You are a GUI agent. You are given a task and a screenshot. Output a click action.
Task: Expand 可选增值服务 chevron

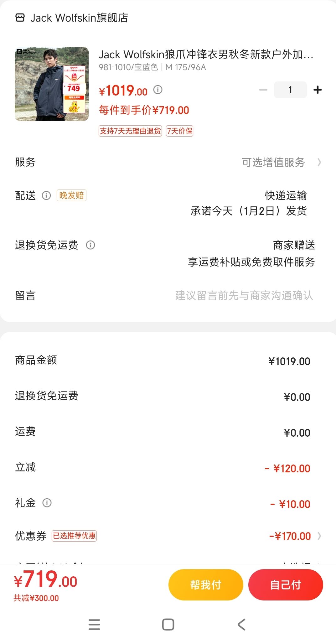(319, 162)
